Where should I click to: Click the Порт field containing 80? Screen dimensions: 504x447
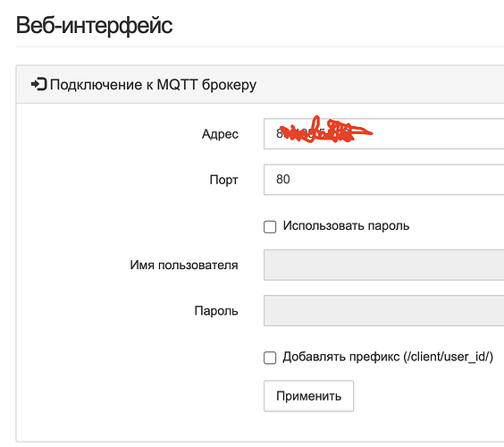click(x=383, y=180)
